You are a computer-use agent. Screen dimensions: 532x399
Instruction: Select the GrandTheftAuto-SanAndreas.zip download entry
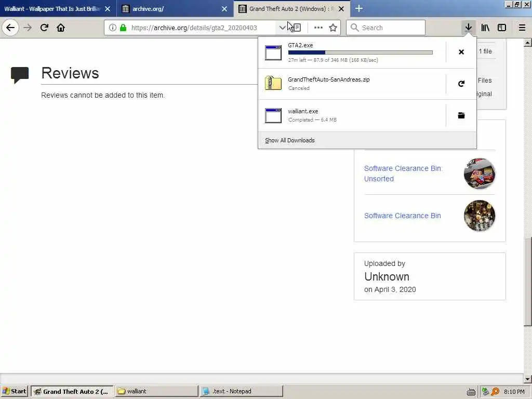[x=352, y=84]
